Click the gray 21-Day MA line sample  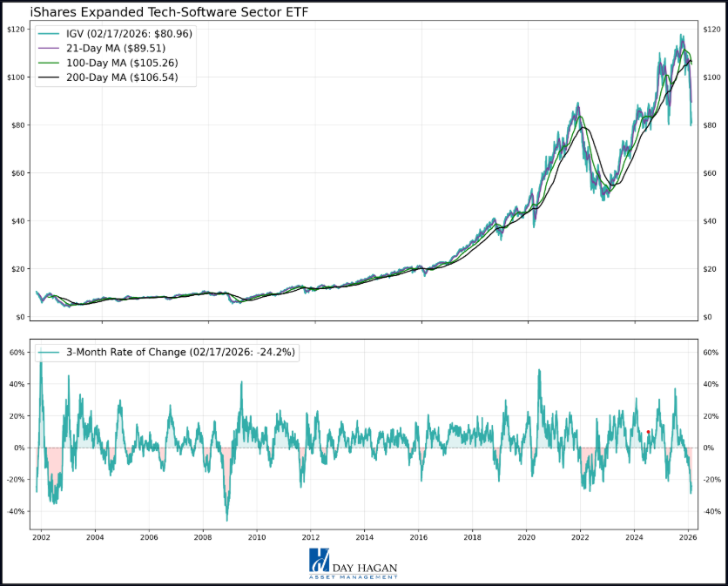tap(49, 50)
